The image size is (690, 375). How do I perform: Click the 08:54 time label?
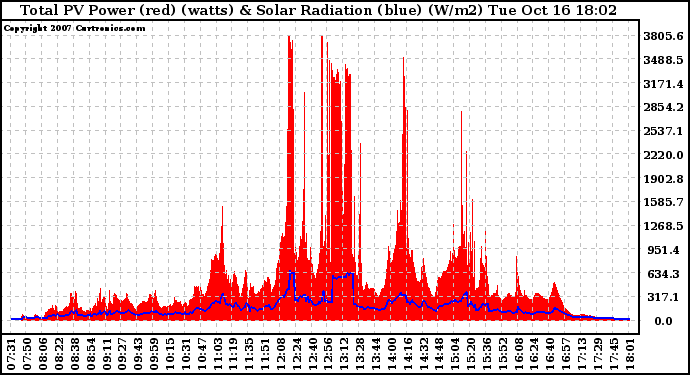point(90,354)
